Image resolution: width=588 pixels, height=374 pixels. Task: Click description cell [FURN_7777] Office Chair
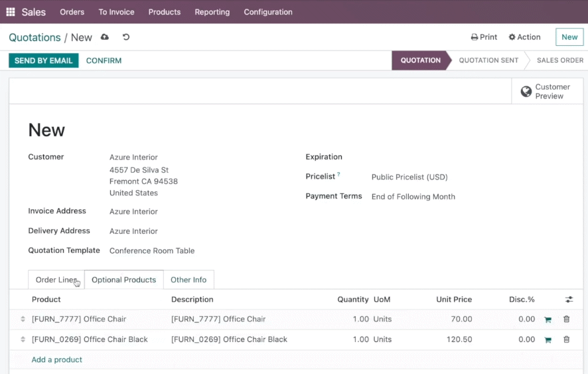coord(218,319)
